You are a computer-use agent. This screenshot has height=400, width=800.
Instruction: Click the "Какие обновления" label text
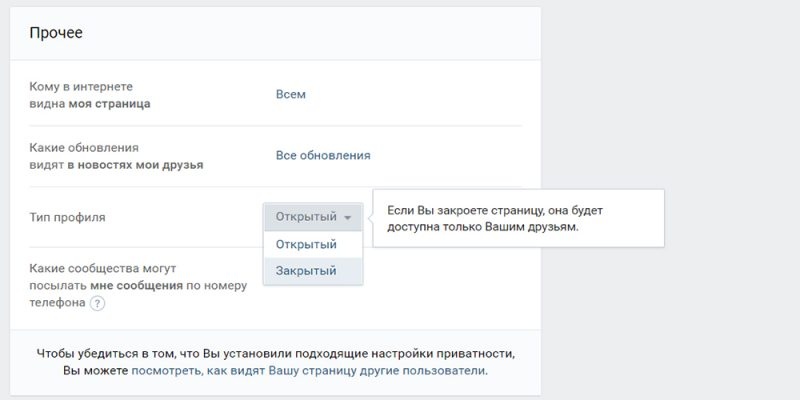click(x=83, y=147)
